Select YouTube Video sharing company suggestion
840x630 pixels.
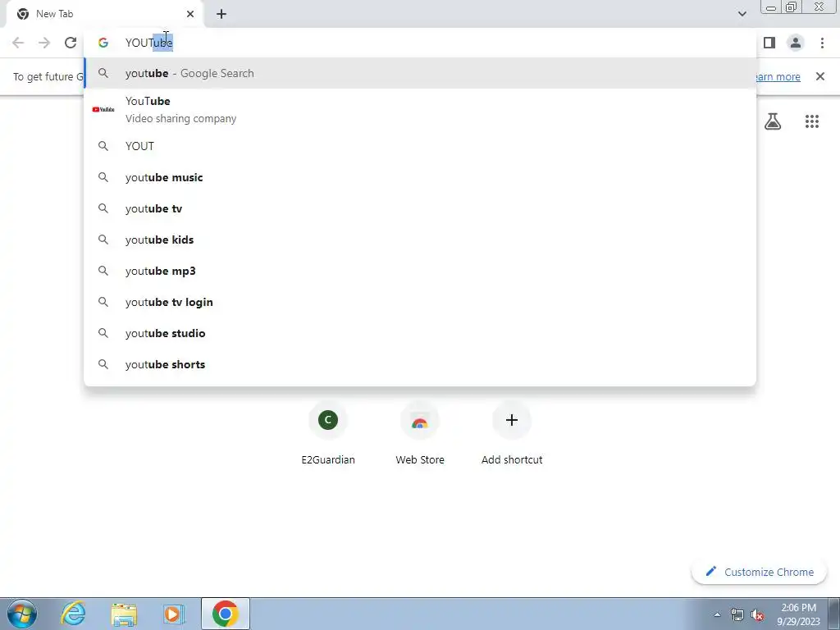[420, 109]
